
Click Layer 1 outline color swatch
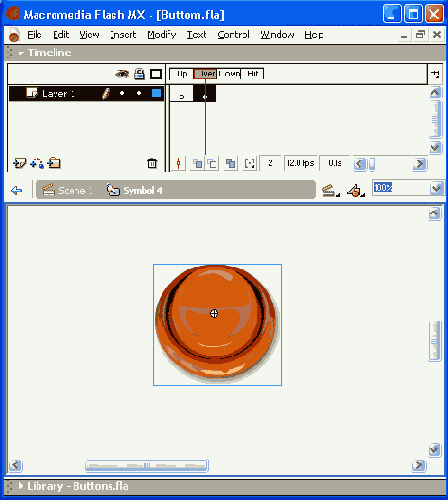click(x=156, y=93)
